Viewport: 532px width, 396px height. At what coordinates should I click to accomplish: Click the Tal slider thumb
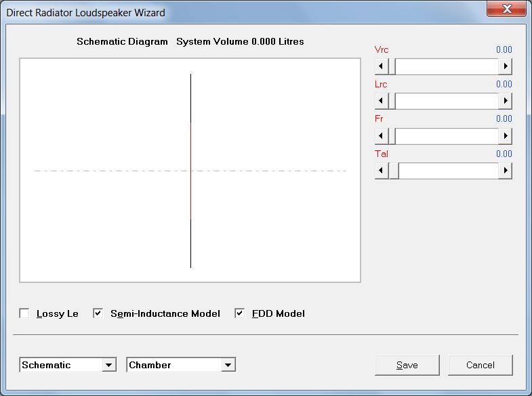(394, 171)
